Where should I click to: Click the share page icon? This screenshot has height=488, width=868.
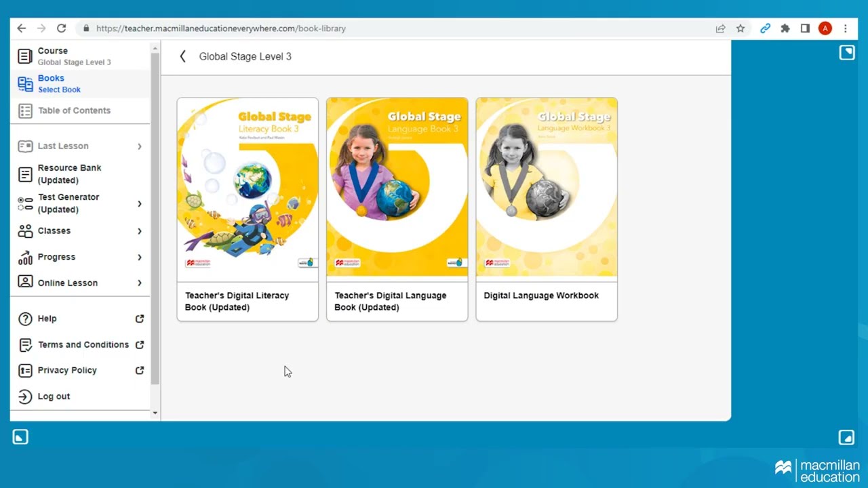click(x=720, y=28)
